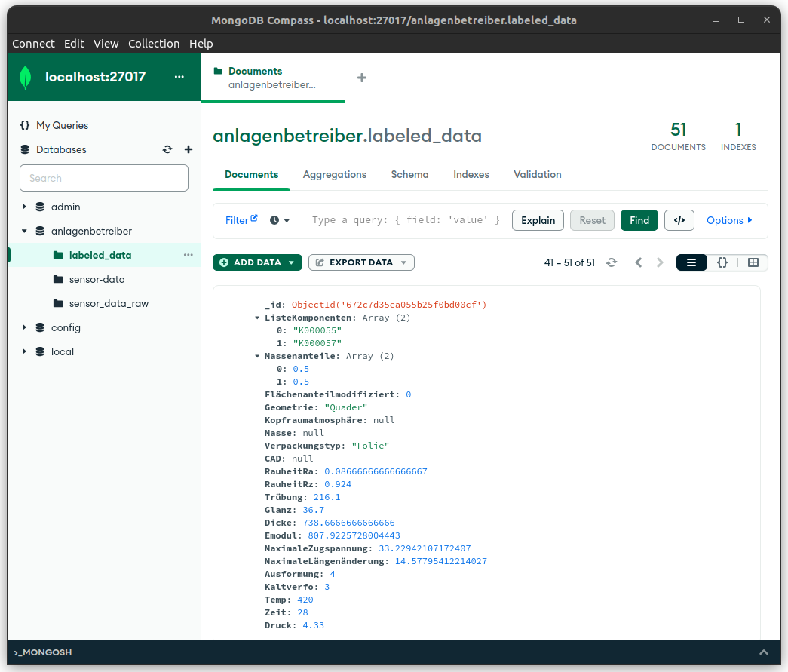The height and width of the screenshot is (672, 788).
Task: Click the Druck value 4.33
Action: (x=313, y=626)
